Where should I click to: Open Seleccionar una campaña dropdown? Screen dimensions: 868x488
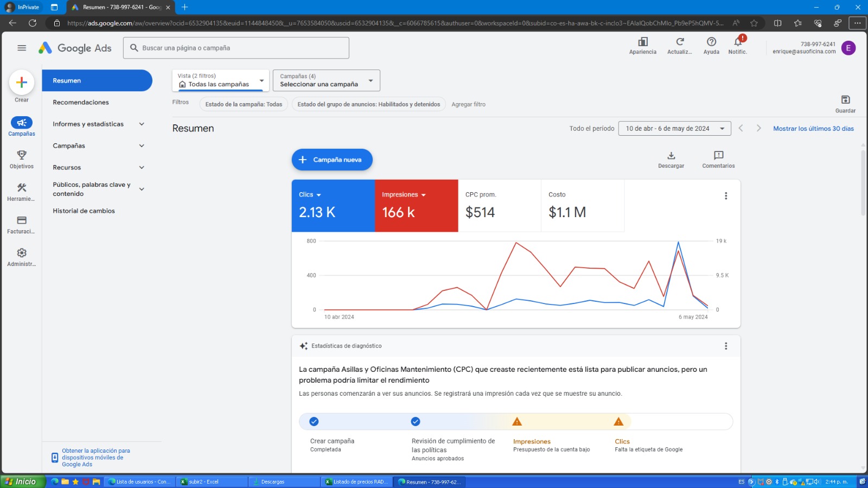(x=326, y=80)
